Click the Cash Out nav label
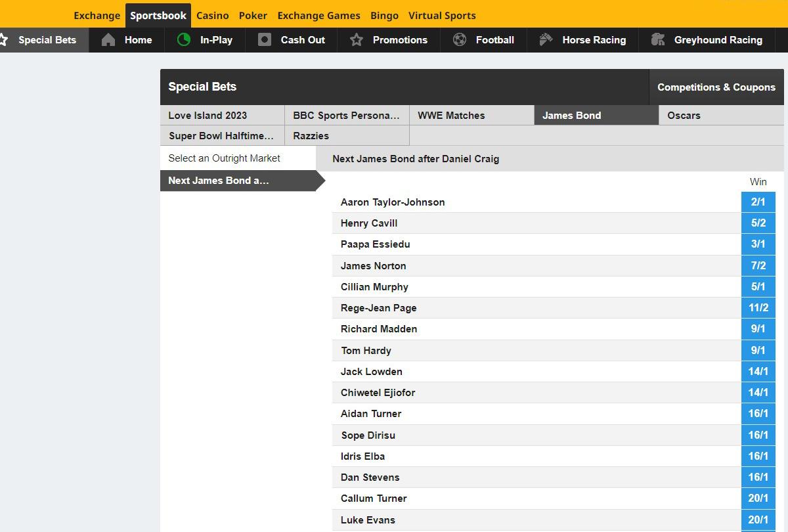The width and height of the screenshot is (788, 532). coord(303,40)
